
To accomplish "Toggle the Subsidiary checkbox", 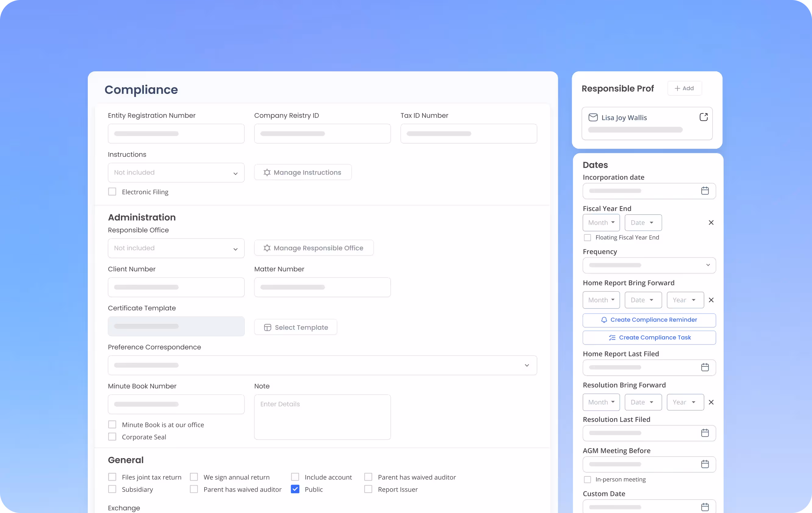I will 112,489.
